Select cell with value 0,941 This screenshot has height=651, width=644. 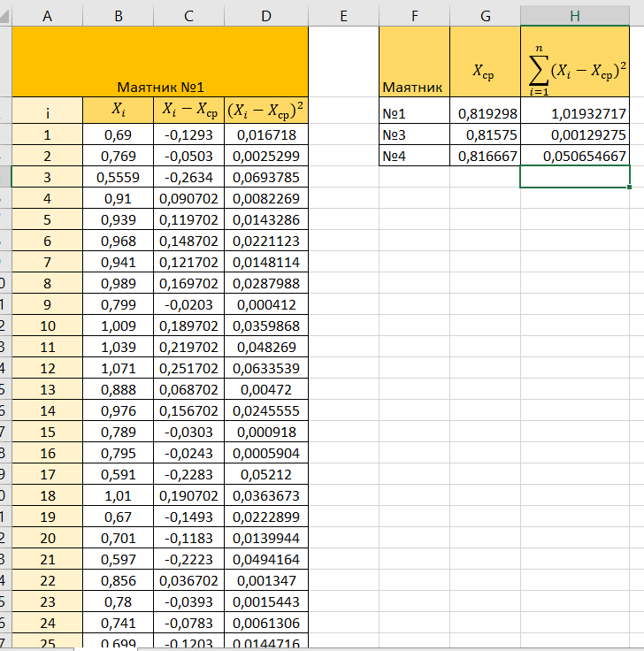(x=119, y=262)
